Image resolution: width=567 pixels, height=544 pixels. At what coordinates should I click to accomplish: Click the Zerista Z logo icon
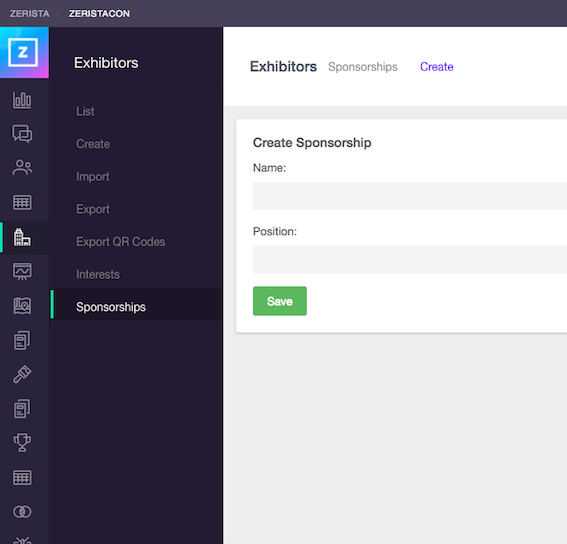pyautogui.click(x=23, y=52)
